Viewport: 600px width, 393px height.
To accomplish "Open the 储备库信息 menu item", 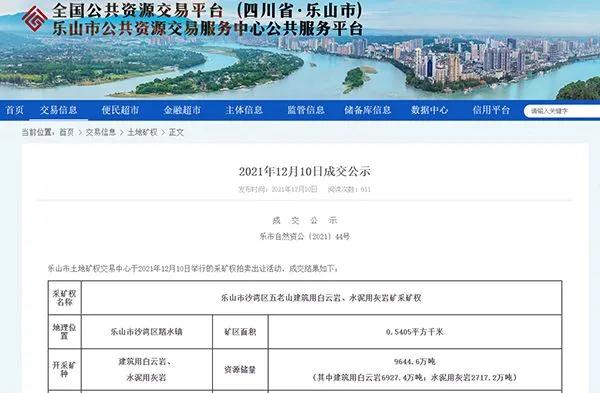I will [367, 110].
